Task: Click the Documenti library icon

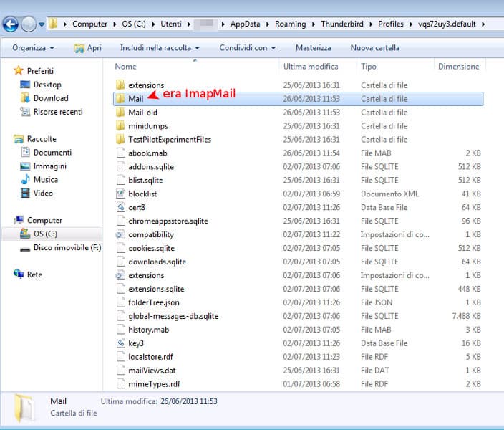Action: 25,152
